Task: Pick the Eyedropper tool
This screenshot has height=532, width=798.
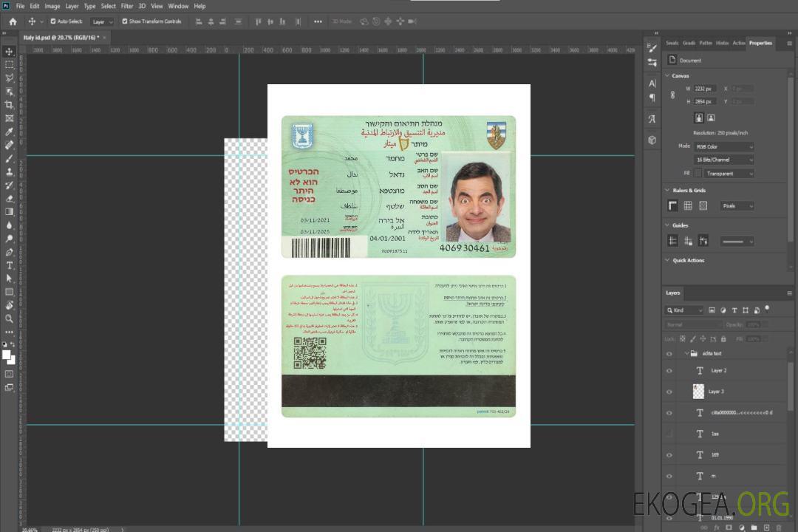Action: tap(9, 132)
